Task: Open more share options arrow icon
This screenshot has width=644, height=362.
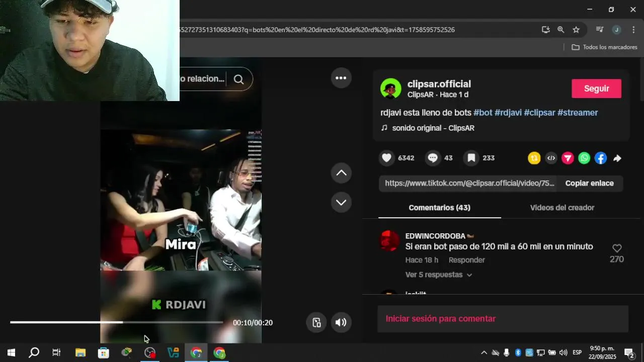Action: 617,158
